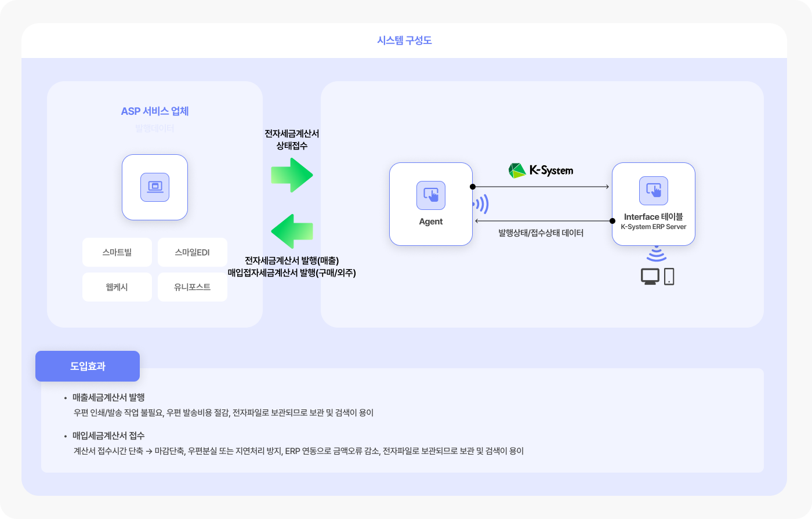Click the 계산서 접수시간 단축 description line
The image size is (812, 519).
tap(299, 451)
